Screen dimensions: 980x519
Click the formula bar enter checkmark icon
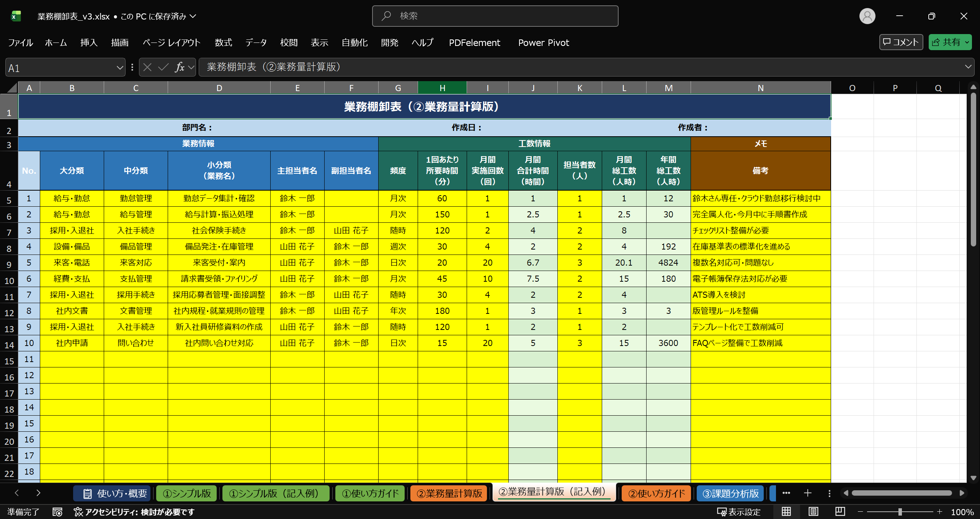click(x=163, y=67)
